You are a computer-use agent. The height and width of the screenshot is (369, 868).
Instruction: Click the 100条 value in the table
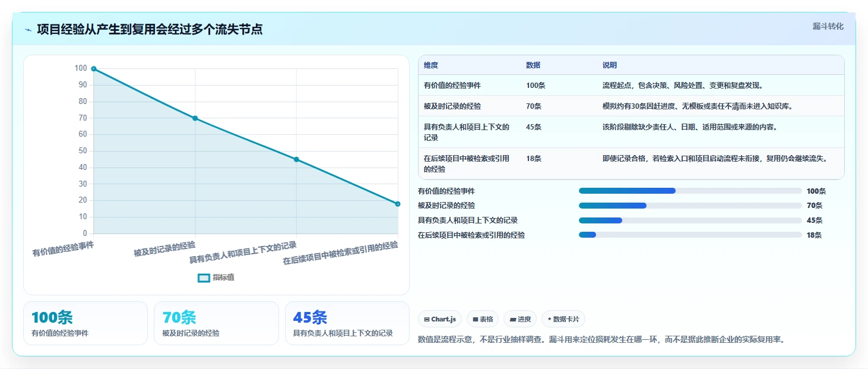pos(536,86)
